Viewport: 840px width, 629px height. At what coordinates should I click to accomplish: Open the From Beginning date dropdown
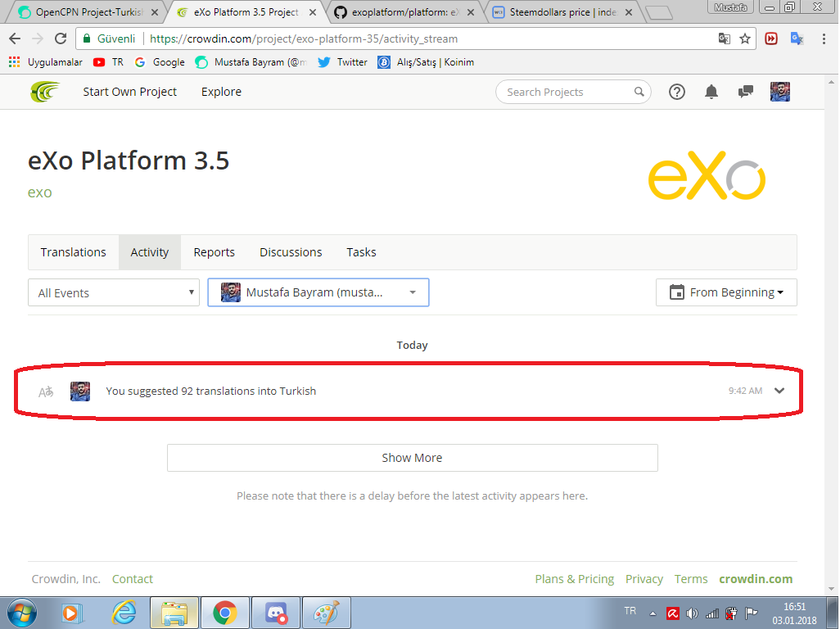pyautogui.click(x=726, y=292)
